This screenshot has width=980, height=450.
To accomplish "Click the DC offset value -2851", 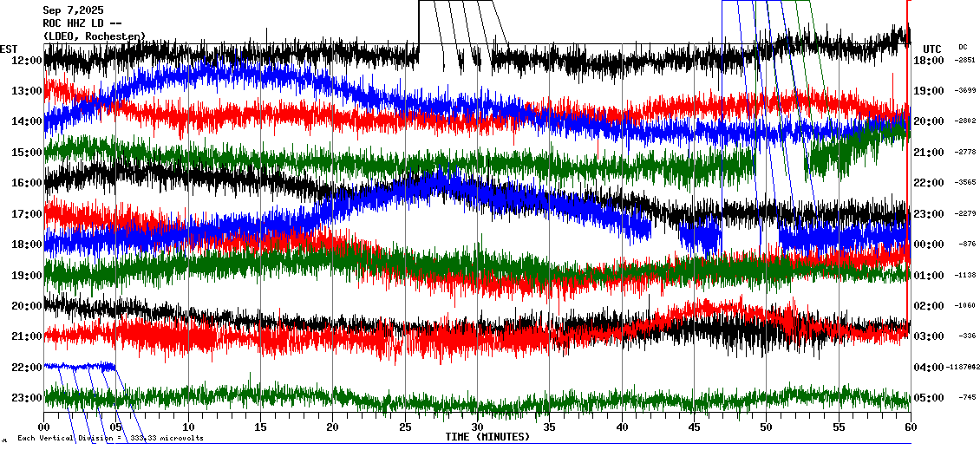I will click(x=965, y=60).
